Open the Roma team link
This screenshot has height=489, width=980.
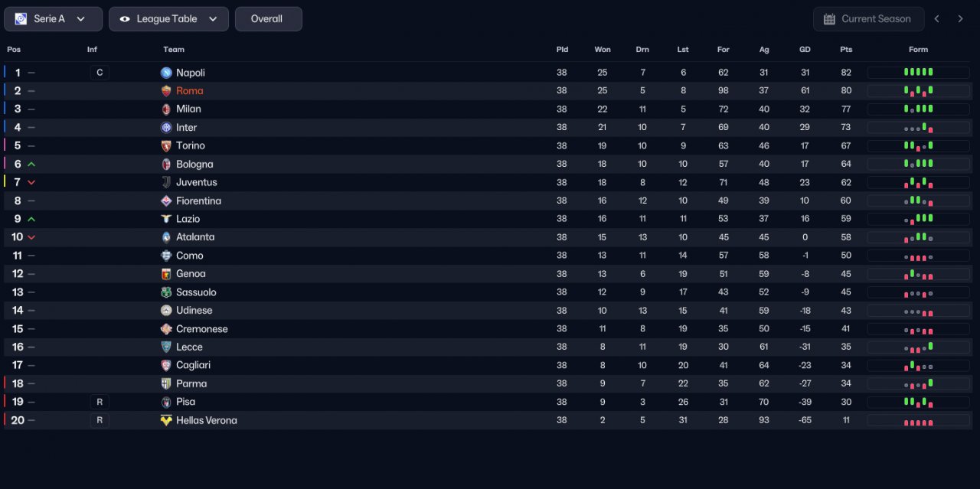[x=189, y=91]
